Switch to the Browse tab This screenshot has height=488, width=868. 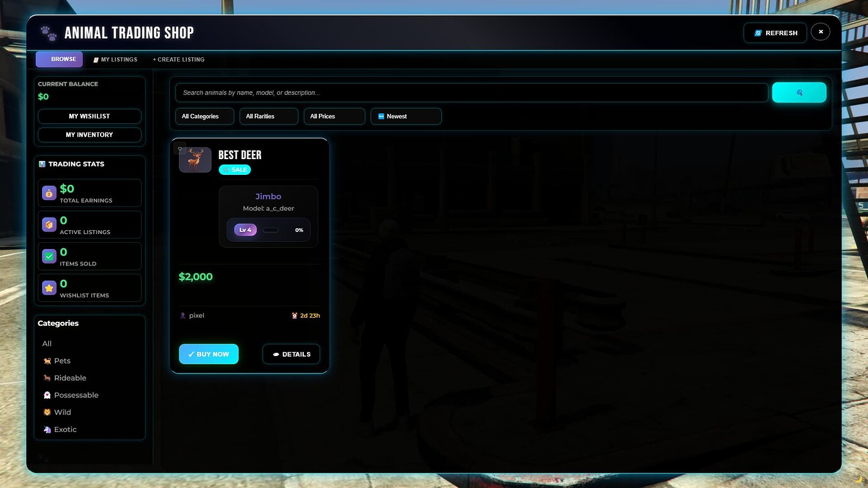[x=59, y=59]
